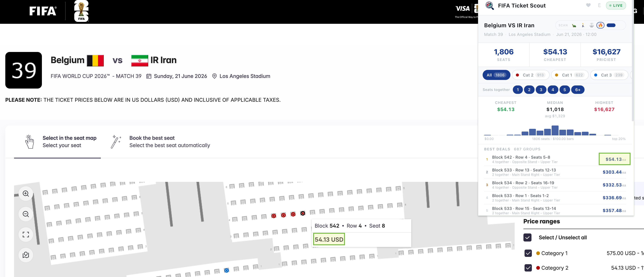Filter for 4 seats together
The width and height of the screenshot is (644, 277).
click(553, 89)
